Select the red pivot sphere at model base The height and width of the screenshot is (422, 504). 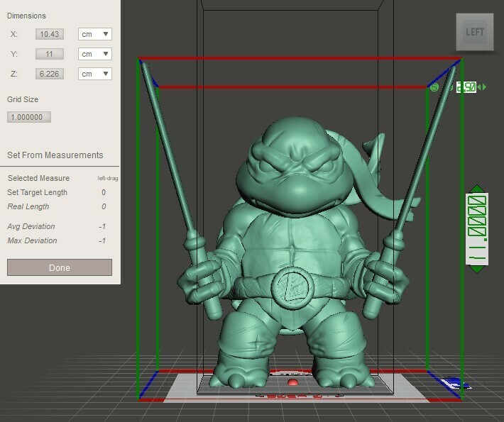(292, 384)
